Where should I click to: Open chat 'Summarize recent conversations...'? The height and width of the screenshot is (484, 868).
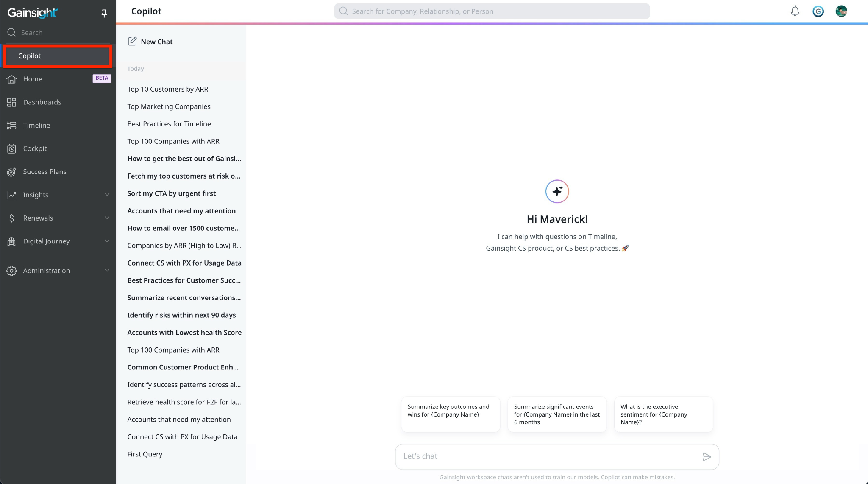click(x=184, y=298)
